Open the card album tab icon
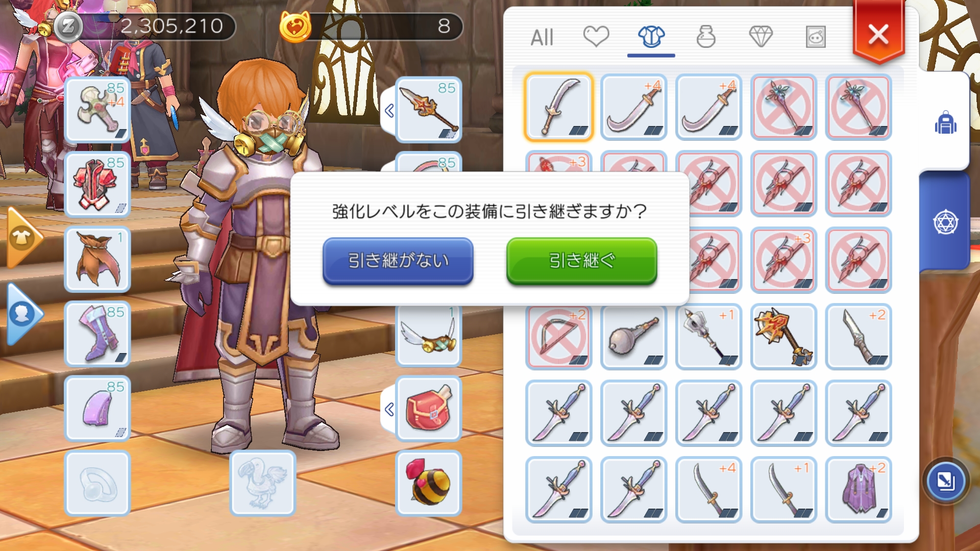The width and height of the screenshot is (980, 551). click(x=816, y=37)
